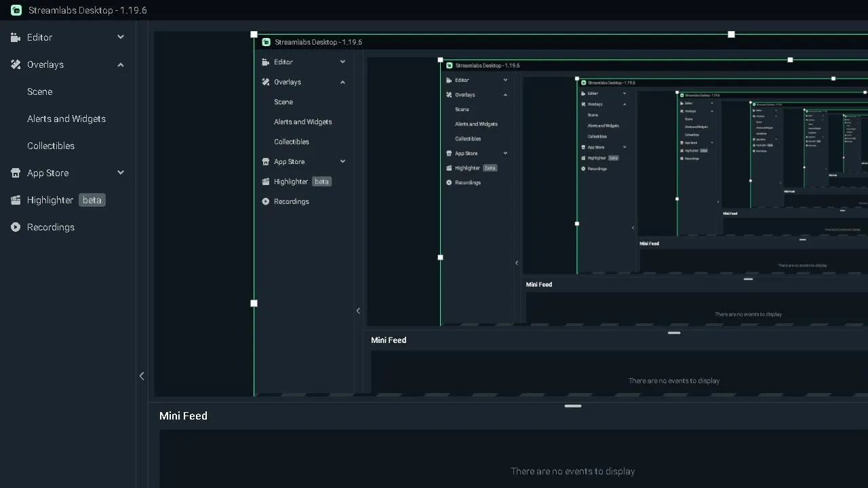The image size is (868, 488).
Task: Click the Streamlabs logo in title bar
Action: pyautogui.click(x=16, y=10)
